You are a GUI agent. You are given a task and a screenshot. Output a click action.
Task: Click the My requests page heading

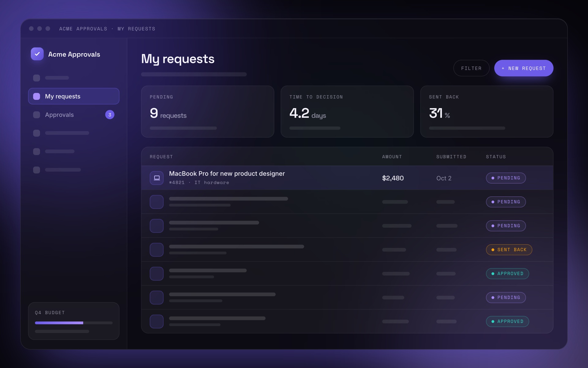click(x=178, y=59)
